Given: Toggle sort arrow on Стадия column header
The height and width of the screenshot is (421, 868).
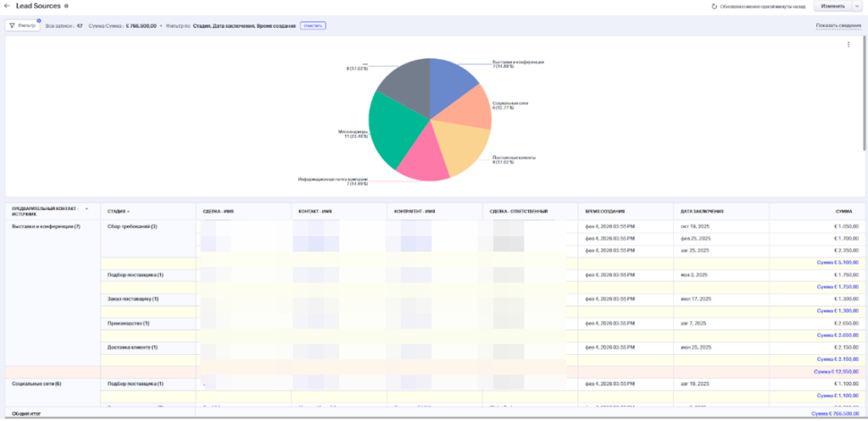Looking at the screenshot, I should 129,211.
